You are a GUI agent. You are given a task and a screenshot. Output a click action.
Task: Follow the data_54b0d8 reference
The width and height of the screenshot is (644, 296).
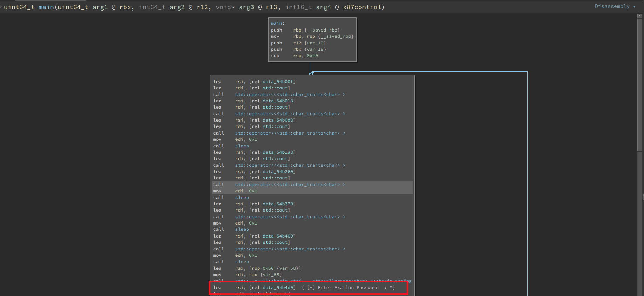click(278, 120)
